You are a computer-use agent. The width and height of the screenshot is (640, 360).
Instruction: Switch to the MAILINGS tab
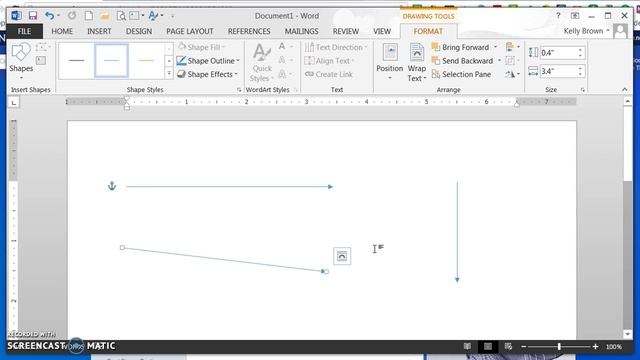[x=302, y=31]
